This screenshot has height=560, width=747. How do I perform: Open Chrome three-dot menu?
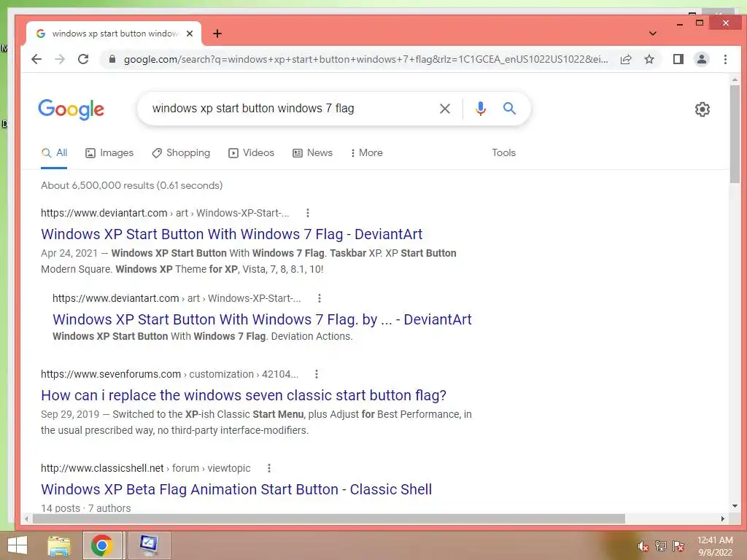(725, 59)
